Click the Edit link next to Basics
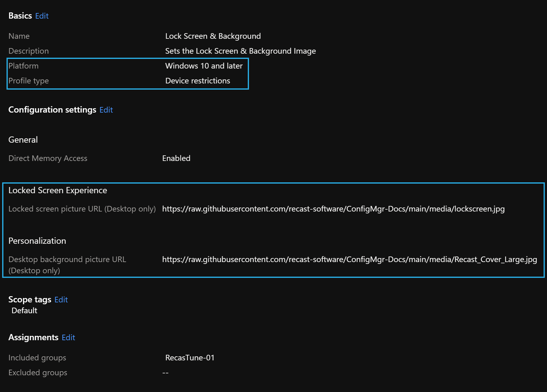547x392 pixels. click(x=42, y=16)
